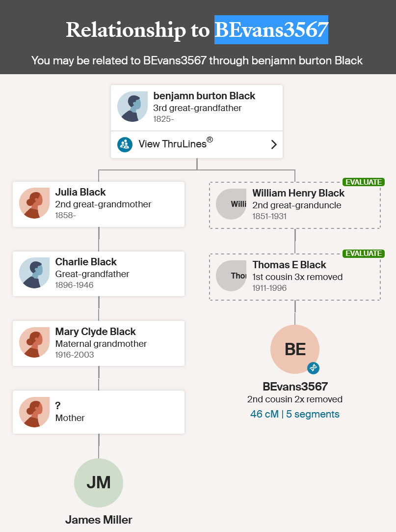Open the Mary Clyde Black name card
This screenshot has height=532, width=396.
pos(99,343)
